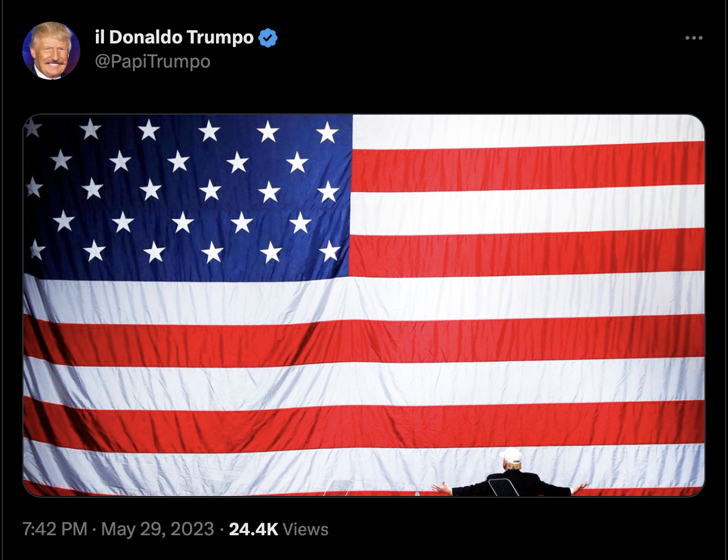Image resolution: width=728 pixels, height=560 pixels.
Task: Open the three-dot more options menu
Action: [694, 38]
